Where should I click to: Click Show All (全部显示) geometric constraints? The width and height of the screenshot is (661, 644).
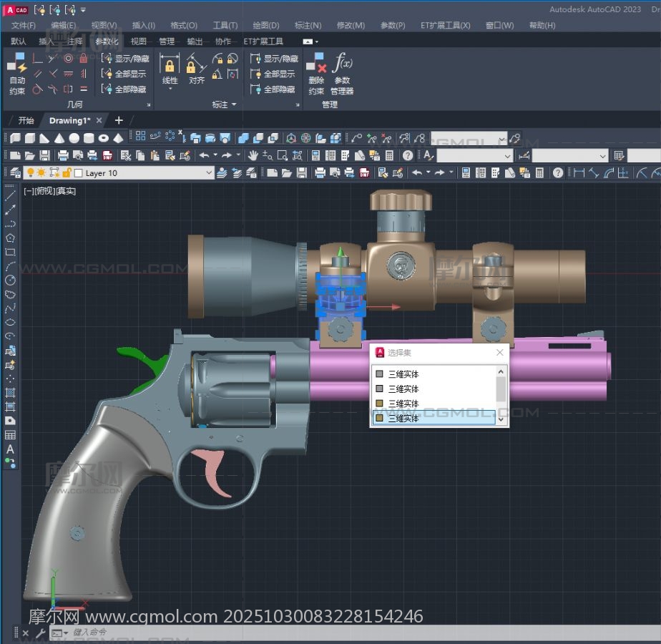click(124, 74)
